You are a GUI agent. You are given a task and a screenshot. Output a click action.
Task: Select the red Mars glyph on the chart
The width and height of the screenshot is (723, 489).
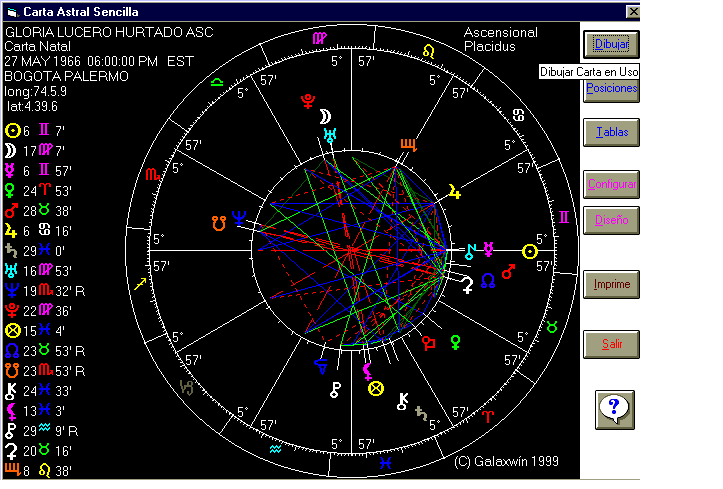click(508, 270)
